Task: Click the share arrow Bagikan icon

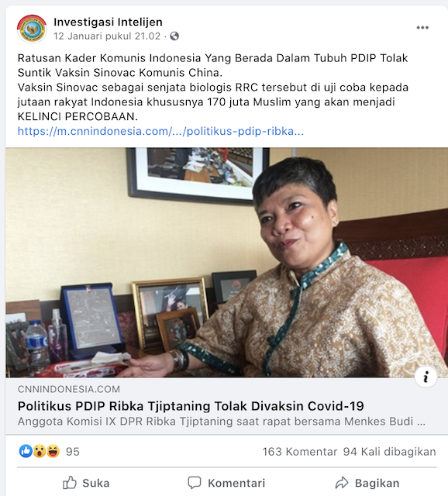Action: click(342, 483)
